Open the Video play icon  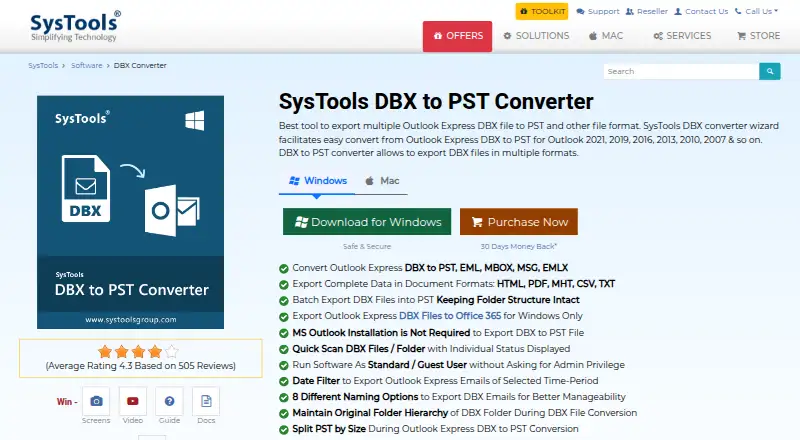[133, 401]
